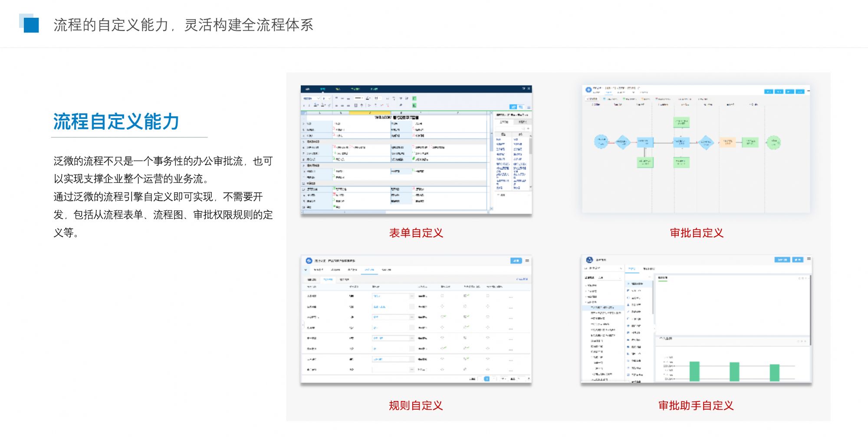Open hamburger menu in approval assistant window
Screen dimensions: 868x437
tap(809, 259)
